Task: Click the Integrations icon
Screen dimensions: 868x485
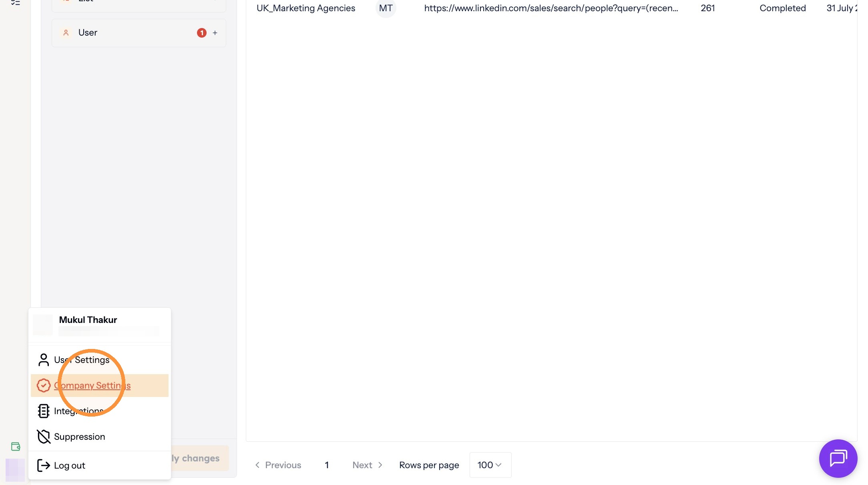Action: pos(44,411)
